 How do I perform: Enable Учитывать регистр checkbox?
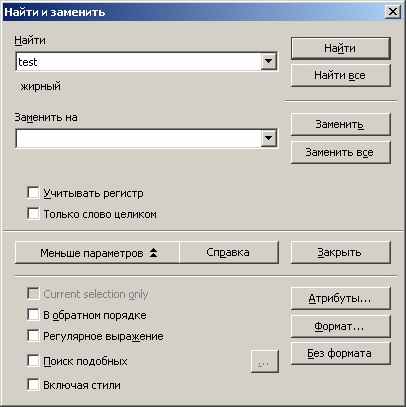[33, 193]
